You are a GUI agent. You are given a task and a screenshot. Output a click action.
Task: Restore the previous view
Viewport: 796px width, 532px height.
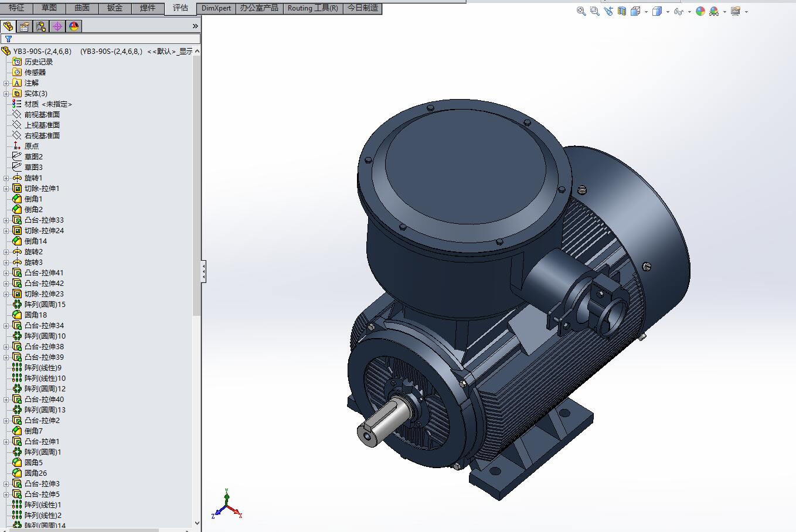tap(608, 11)
